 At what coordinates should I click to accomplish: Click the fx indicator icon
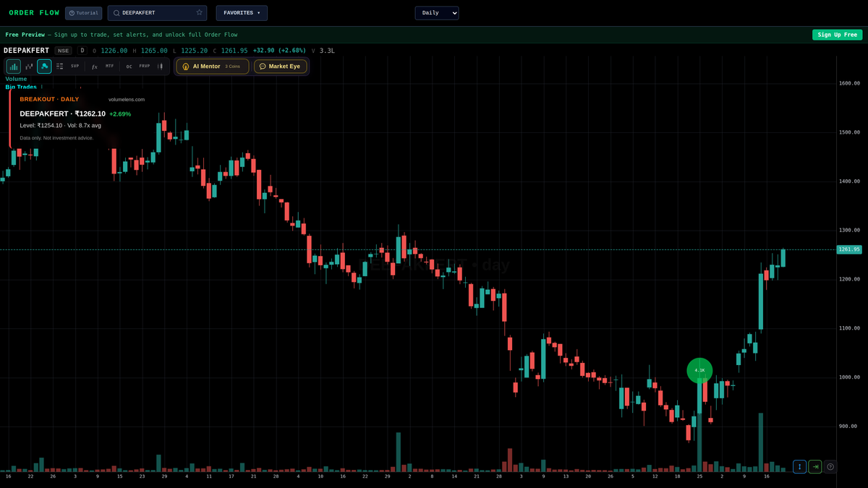click(x=94, y=66)
